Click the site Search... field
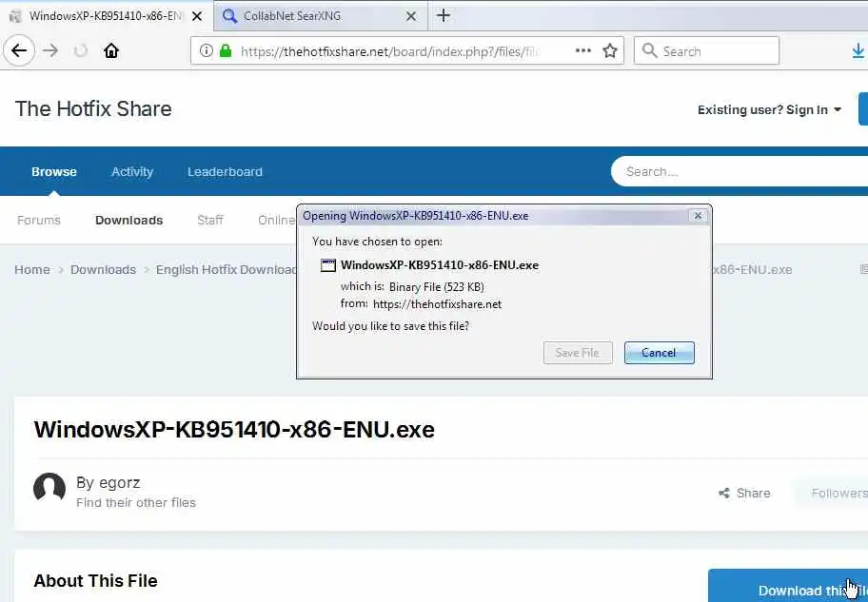The width and height of the screenshot is (868, 602). (739, 171)
